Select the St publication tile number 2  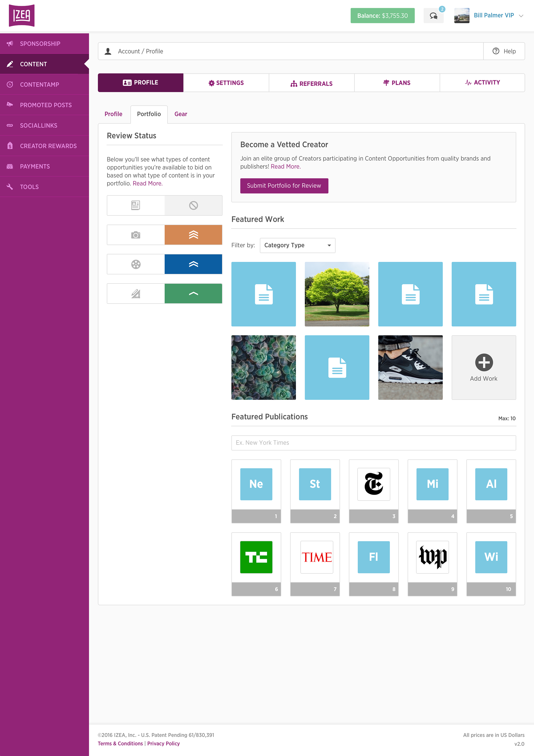pyautogui.click(x=315, y=491)
